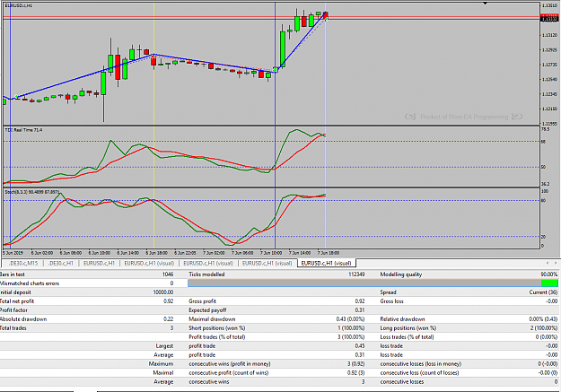Click the largest profit trade value 0.45
This screenshot has height=392, width=561.
pyautogui.click(x=360, y=346)
